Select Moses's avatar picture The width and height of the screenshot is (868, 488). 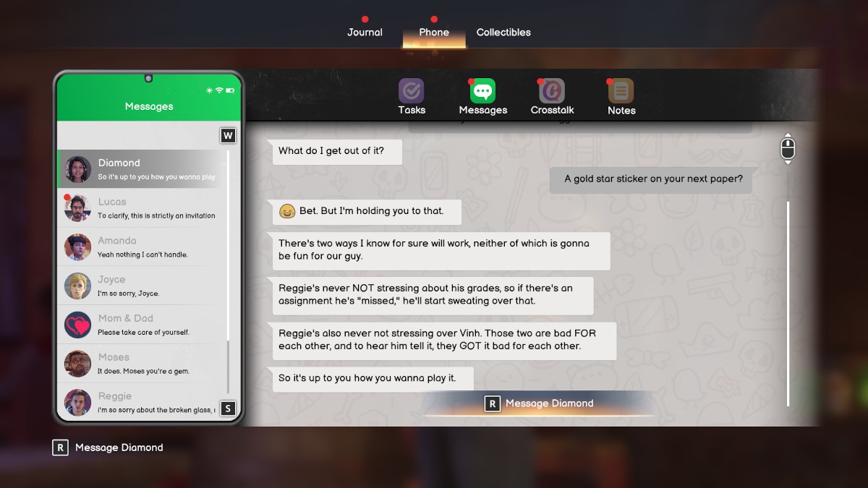pos(77,364)
